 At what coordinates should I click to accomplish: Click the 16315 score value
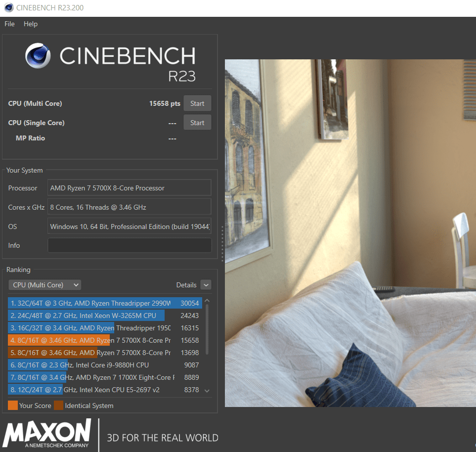click(190, 328)
